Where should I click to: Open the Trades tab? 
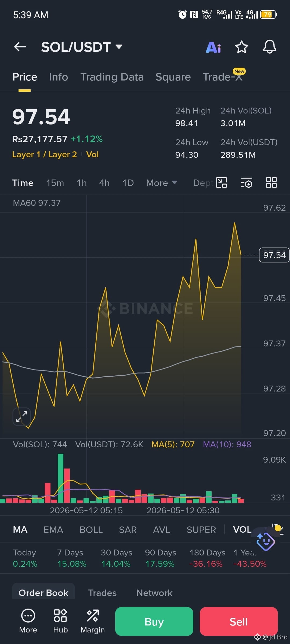click(102, 592)
